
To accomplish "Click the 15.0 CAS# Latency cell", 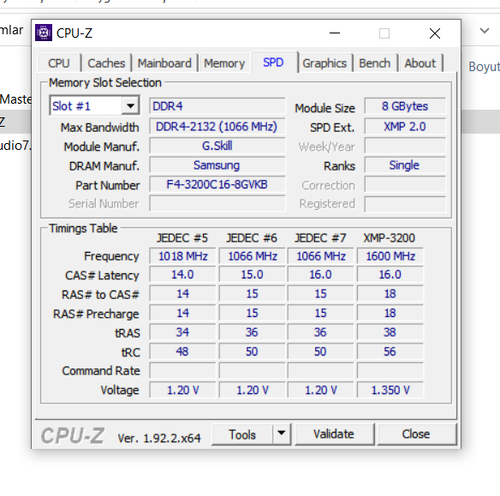I will coord(252,275).
